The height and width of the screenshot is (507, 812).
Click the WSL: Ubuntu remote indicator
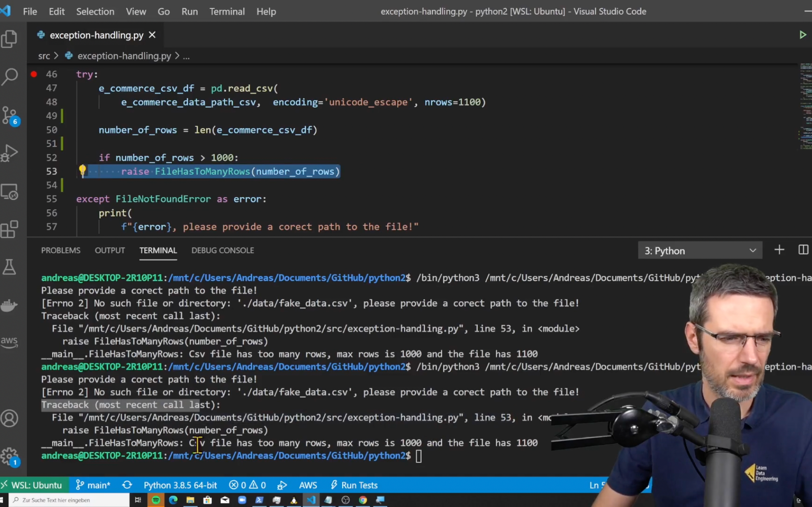point(34,485)
